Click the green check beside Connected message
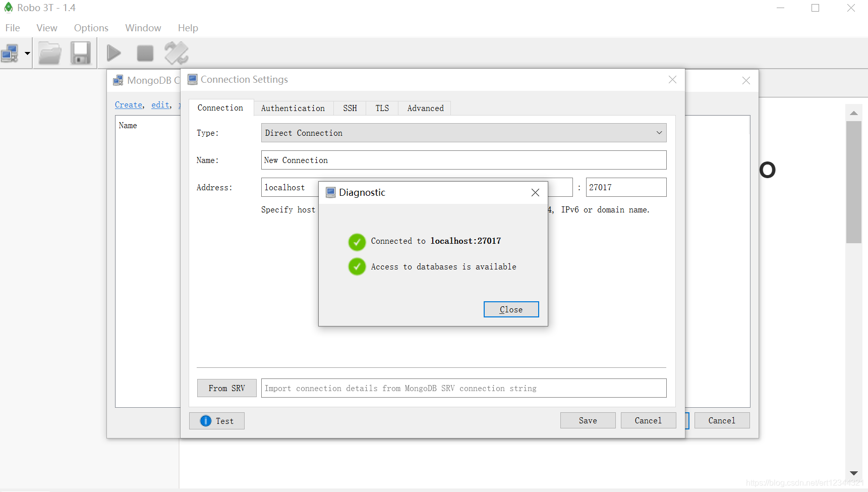The image size is (868, 492). [357, 242]
